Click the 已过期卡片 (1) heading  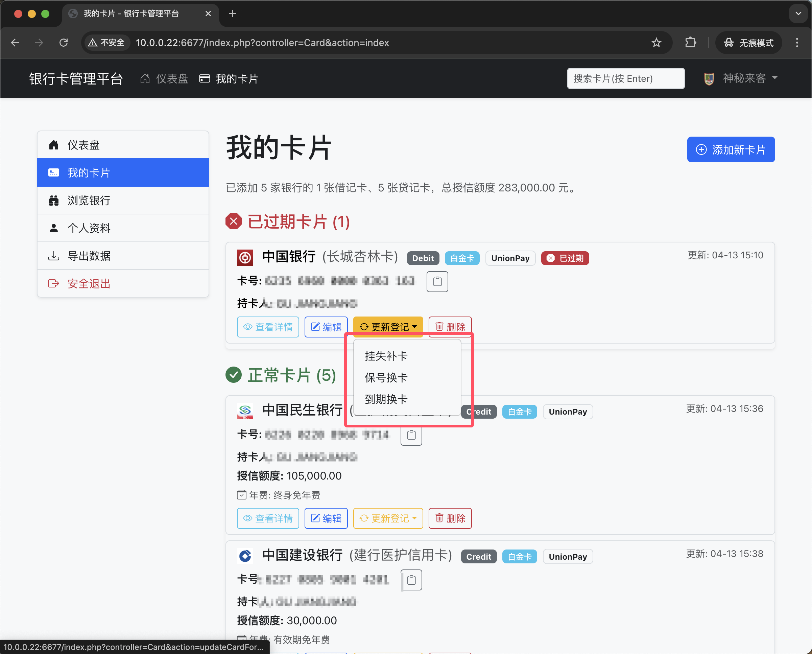tap(288, 221)
